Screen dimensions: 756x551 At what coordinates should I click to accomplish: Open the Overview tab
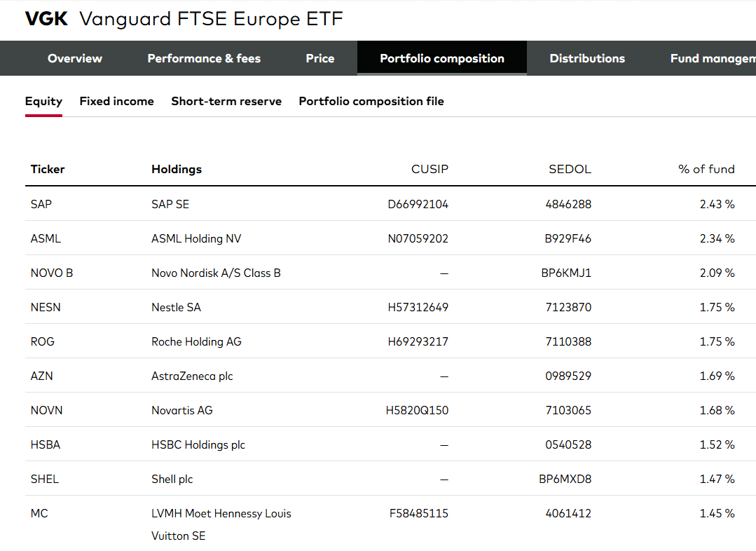[x=75, y=58]
